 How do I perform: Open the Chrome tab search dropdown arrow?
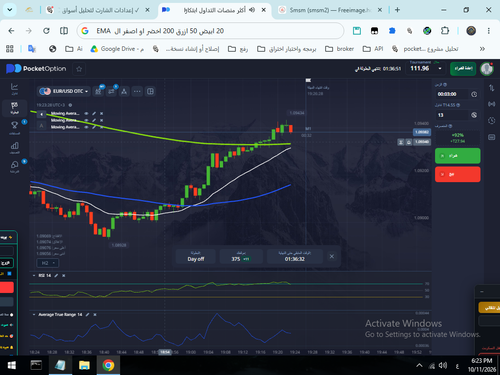pos(9,10)
